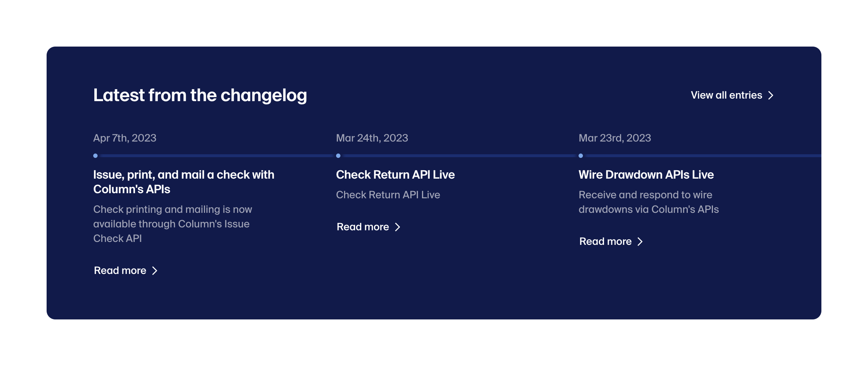Click the Apr 7th, 2023 date label

(125, 138)
